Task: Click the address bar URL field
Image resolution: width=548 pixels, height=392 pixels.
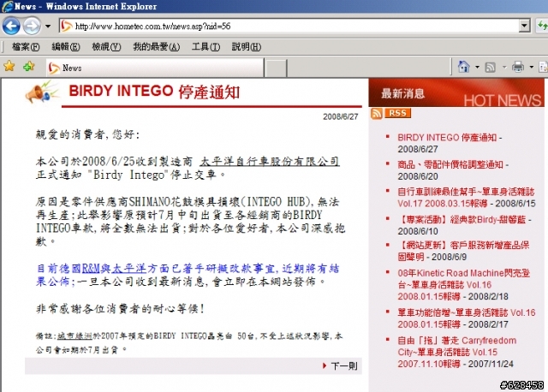Action: (x=289, y=27)
